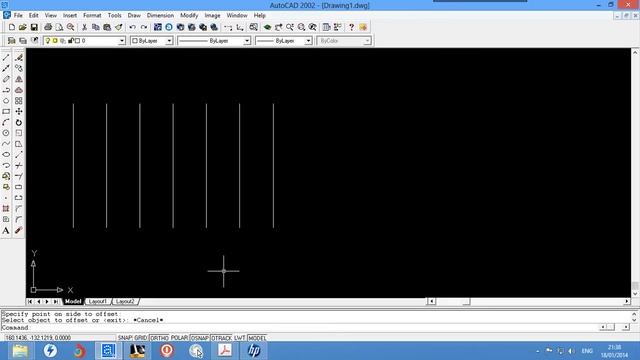Toggle OSNAP in status bar
Viewport: 640px width, 360px height.
click(200, 338)
